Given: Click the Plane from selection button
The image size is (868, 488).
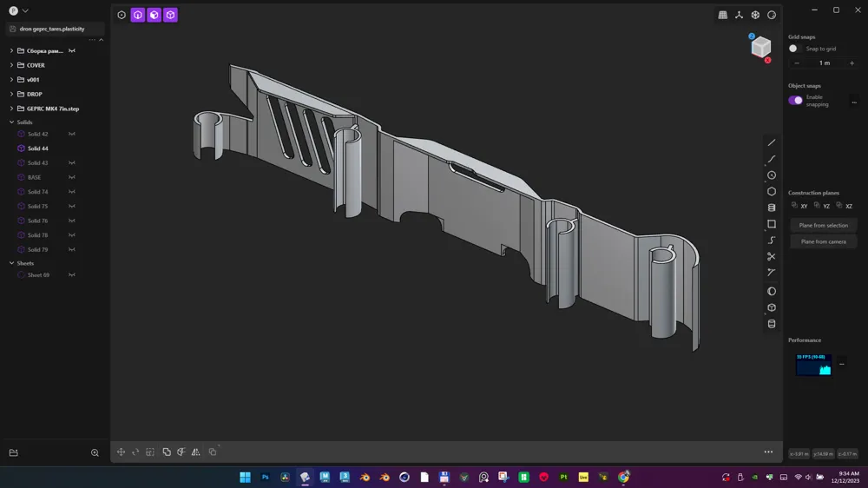Looking at the screenshot, I should pyautogui.click(x=823, y=226).
